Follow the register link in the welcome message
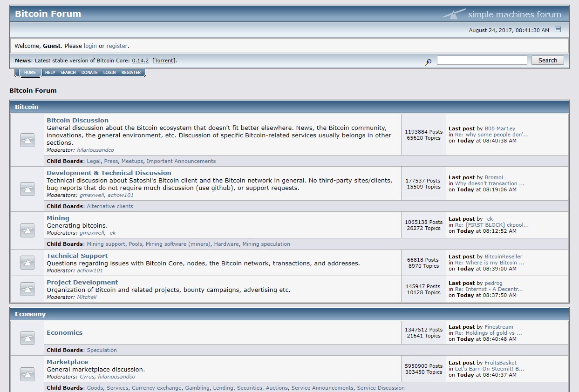Image resolution: width=579 pixels, height=392 pixels. tap(117, 46)
